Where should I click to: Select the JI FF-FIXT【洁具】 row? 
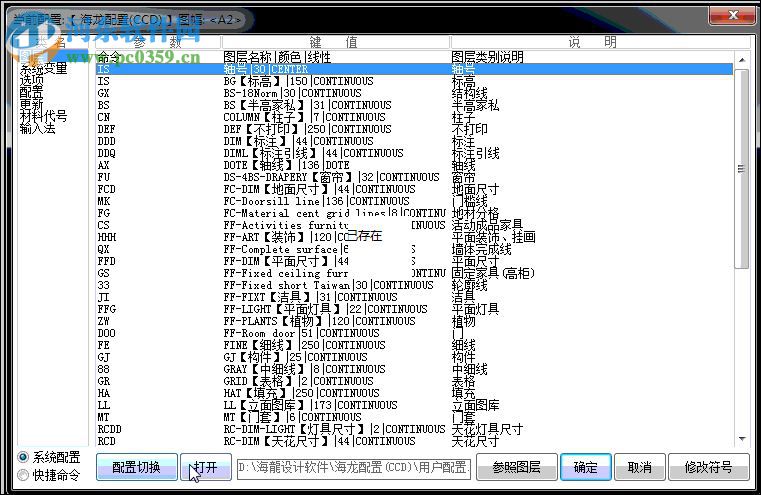(414, 297)
